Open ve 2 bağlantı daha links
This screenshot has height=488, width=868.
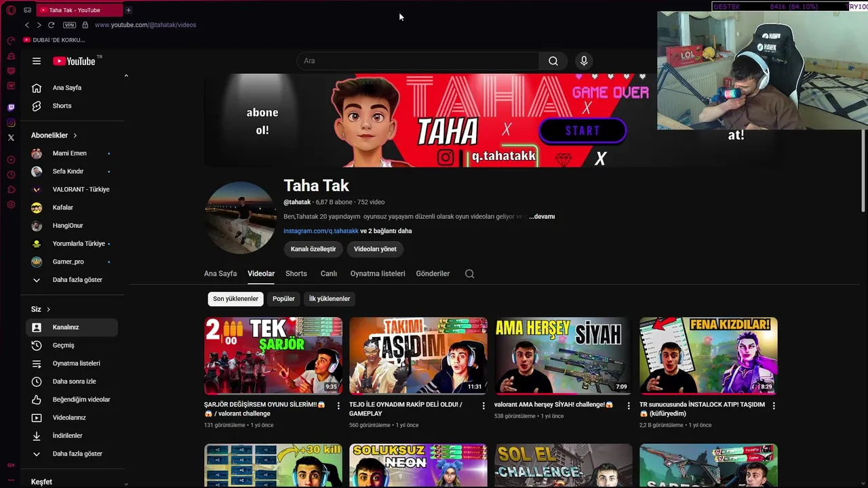(386, 231)
